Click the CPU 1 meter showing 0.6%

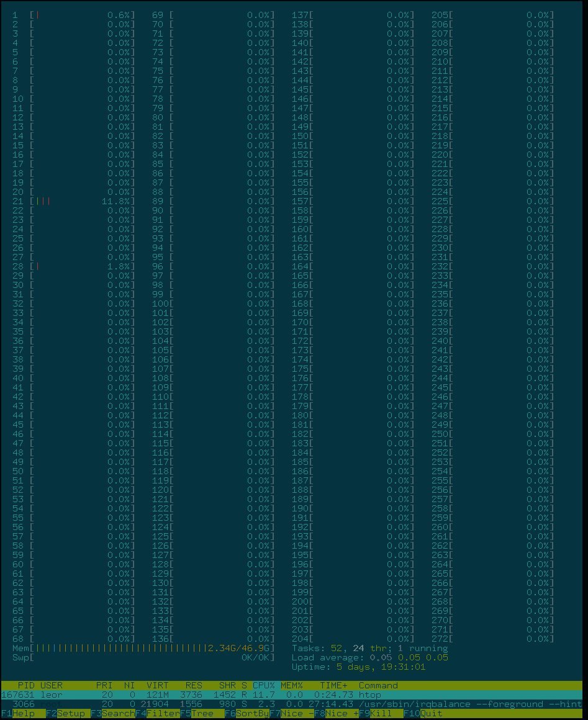tap(73, 15)
